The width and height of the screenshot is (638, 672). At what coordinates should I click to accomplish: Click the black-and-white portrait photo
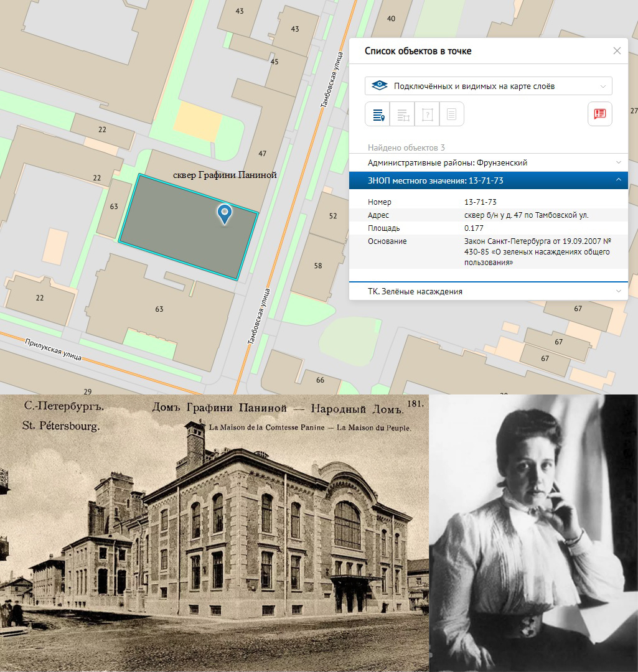coord(533,533)
